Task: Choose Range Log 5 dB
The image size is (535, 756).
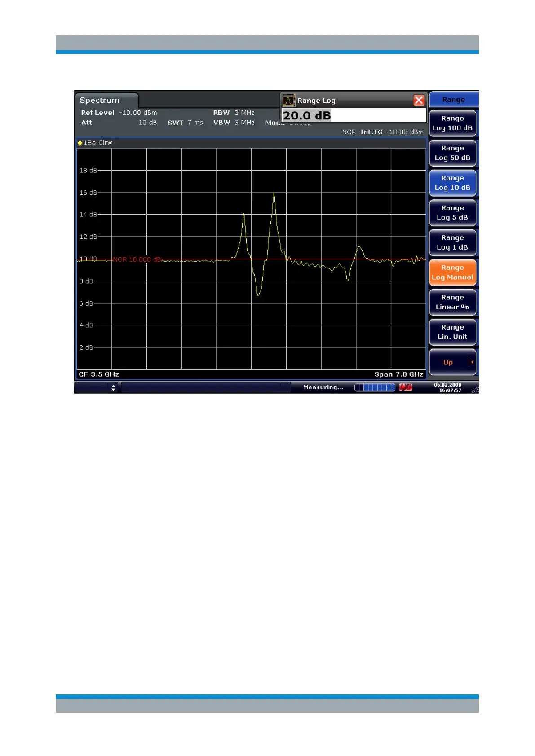Action: click(x=452, y=213)
